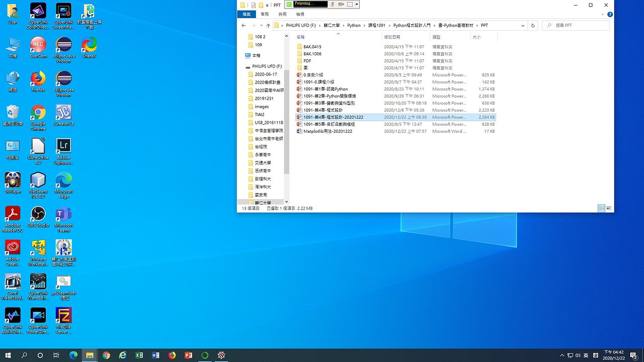Select the 1091-第1章-認識Python file

(x=325, y=89)
